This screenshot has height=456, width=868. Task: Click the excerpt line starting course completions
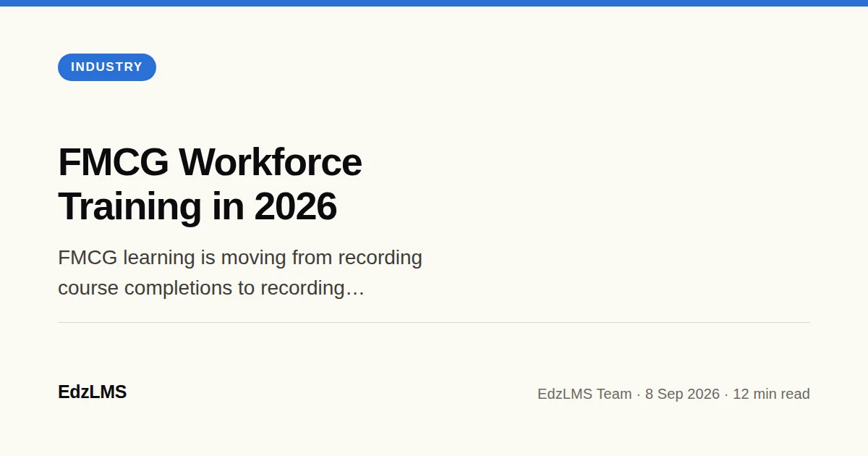[x=211, y=288]
